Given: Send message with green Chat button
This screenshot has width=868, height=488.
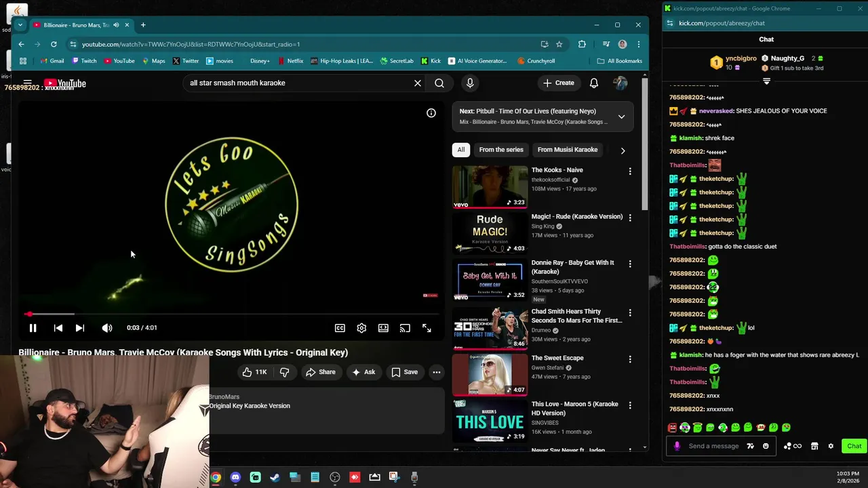Looking at the screenshot, I should point(854,446).
